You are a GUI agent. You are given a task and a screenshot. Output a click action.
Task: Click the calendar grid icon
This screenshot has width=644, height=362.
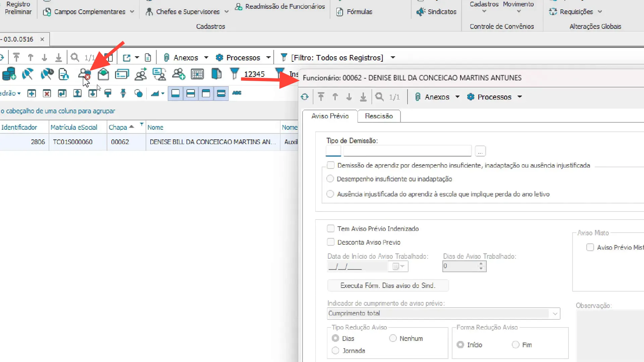point(197,74)
